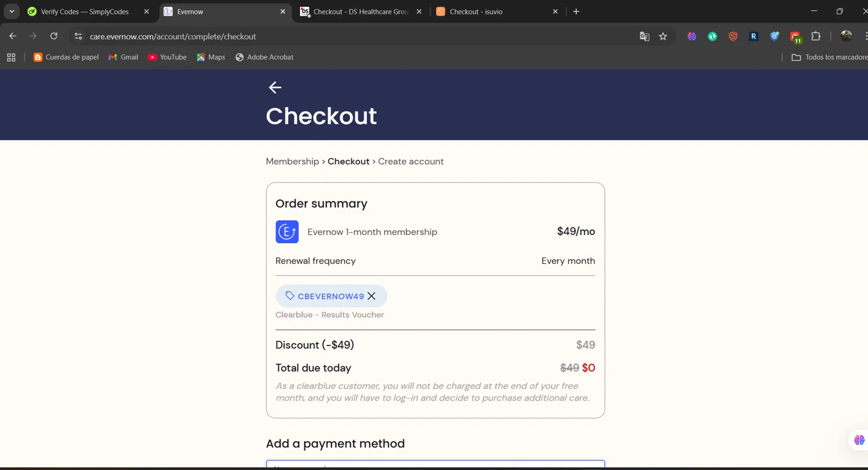Open the blue R extension icon
This screenshot has height=470, width=868.
[753, 36]
